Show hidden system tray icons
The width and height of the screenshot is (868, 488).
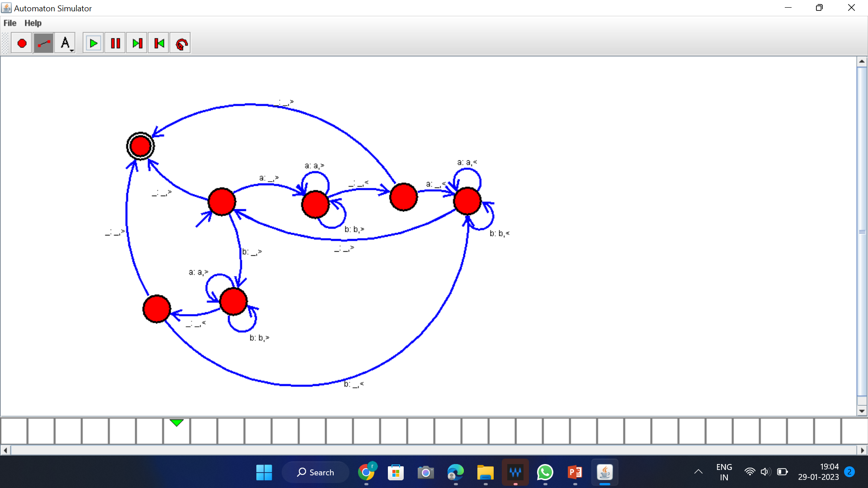click(x=698, y=472)
